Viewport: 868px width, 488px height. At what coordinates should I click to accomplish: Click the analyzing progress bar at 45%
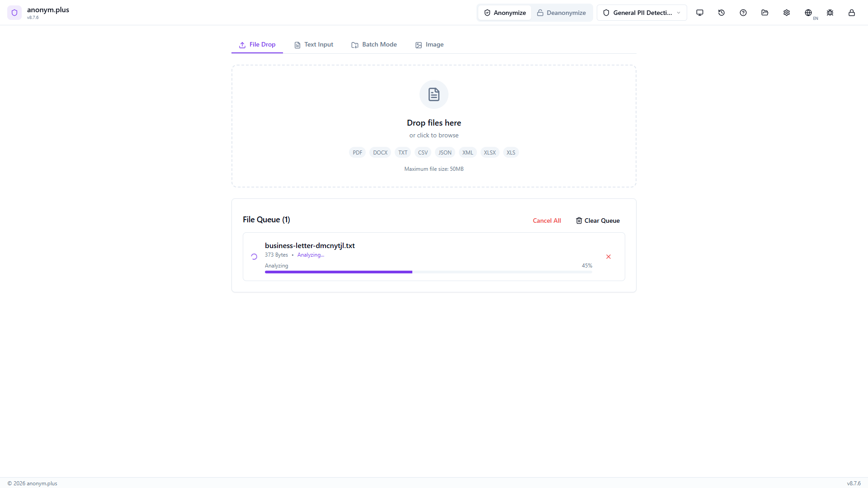(x=429, y=272)
